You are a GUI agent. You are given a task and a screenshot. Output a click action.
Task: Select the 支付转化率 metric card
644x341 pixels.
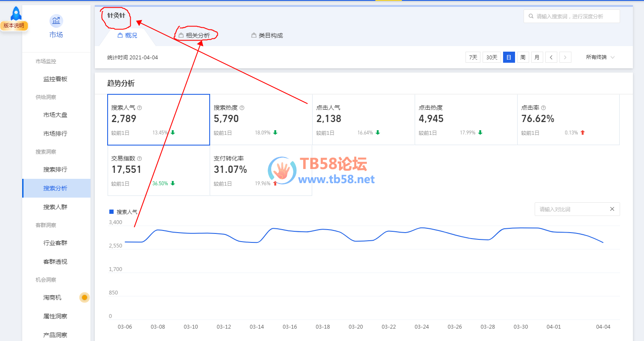261,171
